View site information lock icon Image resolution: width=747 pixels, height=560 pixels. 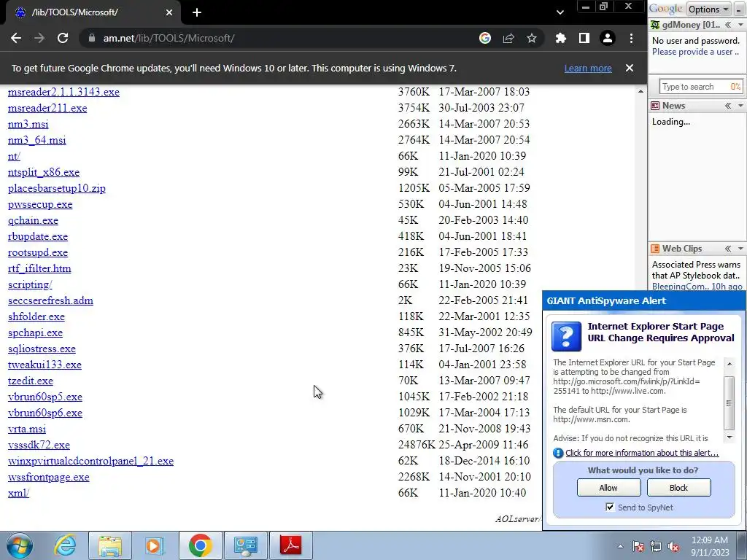point(91,38)
